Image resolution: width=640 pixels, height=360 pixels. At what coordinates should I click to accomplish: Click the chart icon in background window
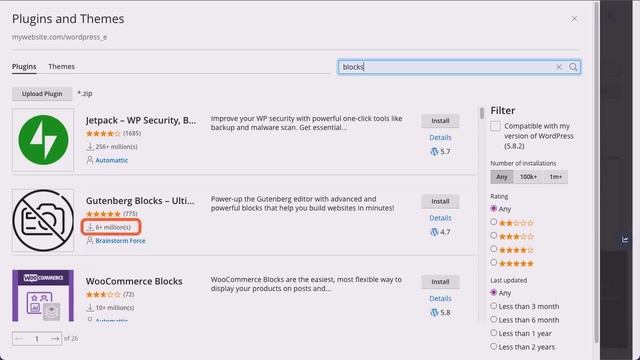[x=625, y=239]
